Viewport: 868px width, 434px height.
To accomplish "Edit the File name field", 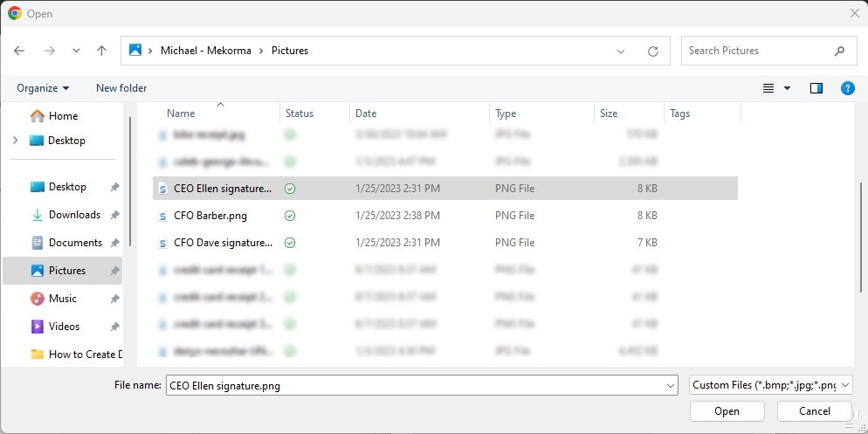I will [415, 385].
